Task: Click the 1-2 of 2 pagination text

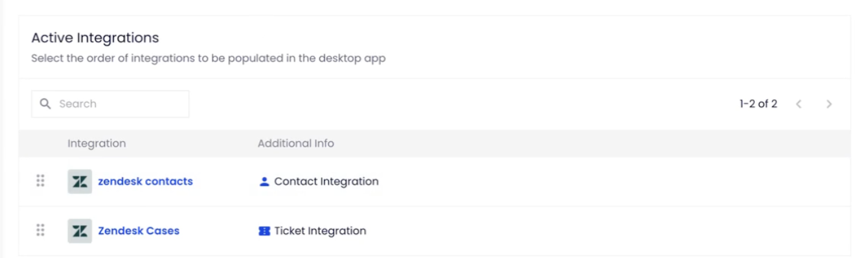Action: (759, 104)
